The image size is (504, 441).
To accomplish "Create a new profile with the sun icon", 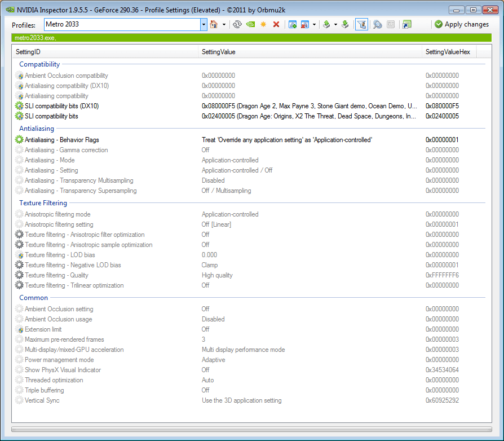I will (263, 24).
